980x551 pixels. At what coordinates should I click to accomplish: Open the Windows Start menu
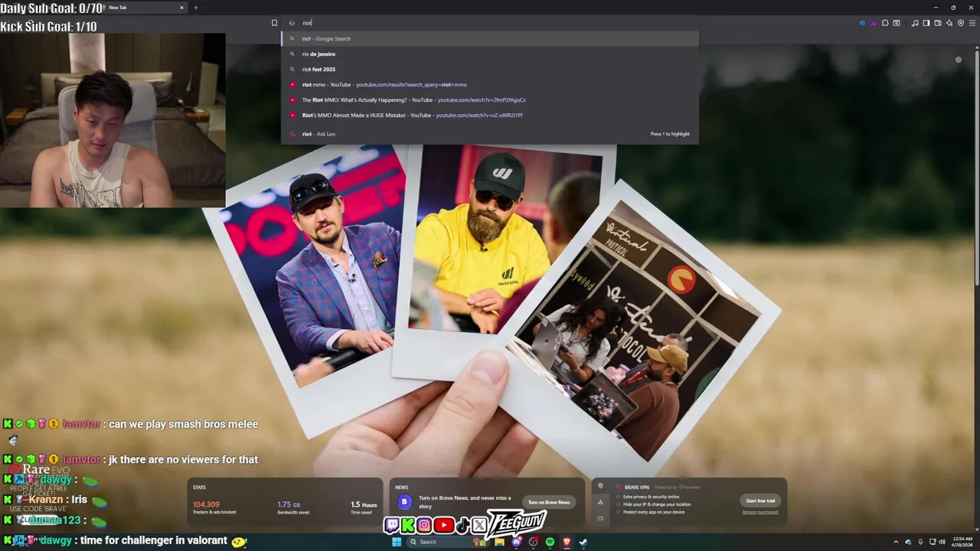point(397,542)
